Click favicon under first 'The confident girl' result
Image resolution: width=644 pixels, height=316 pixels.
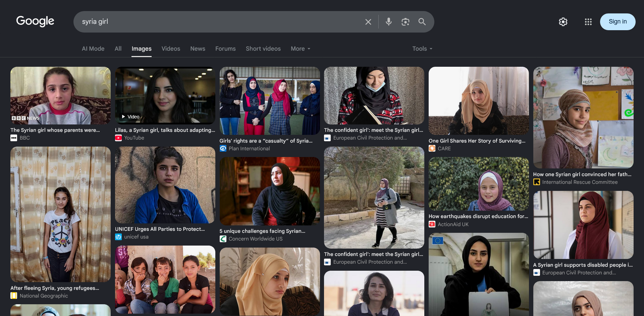coord(327,138)
